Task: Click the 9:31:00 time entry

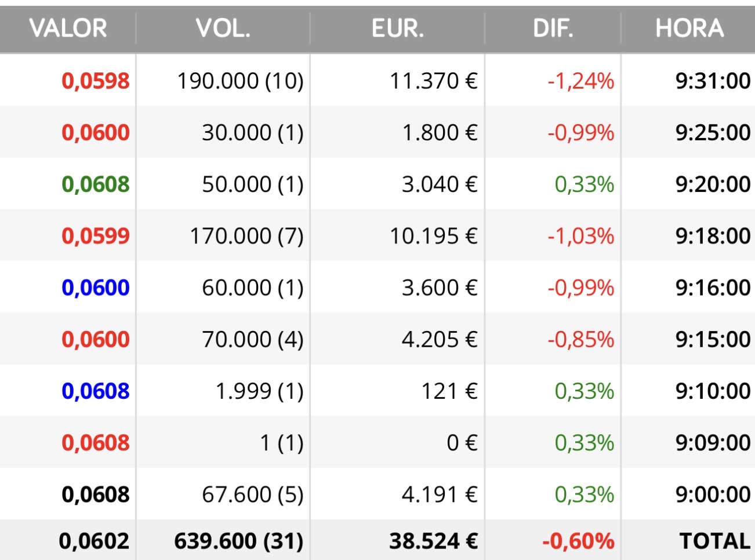Action: 713,81
